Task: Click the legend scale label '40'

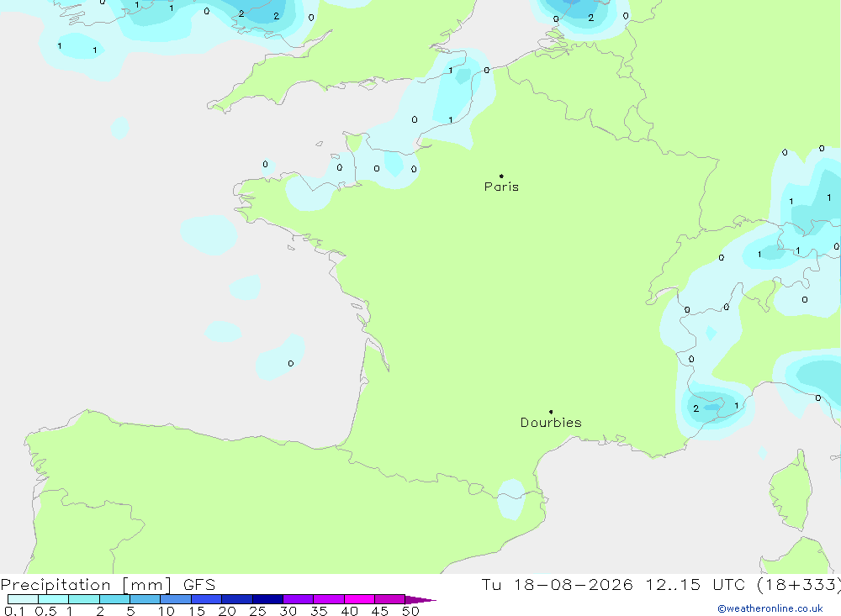Action: point(350,611)
